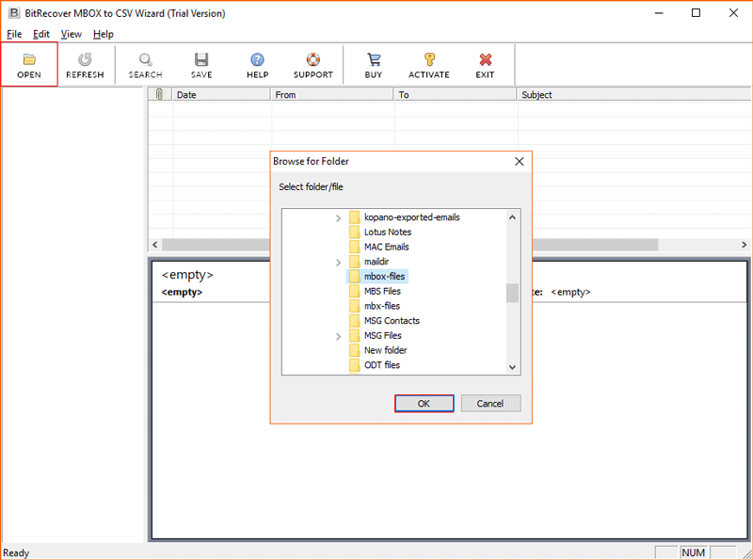Click the Activate key icon
Viewport: 753px width, 560px height.
[x=429, y=59]
